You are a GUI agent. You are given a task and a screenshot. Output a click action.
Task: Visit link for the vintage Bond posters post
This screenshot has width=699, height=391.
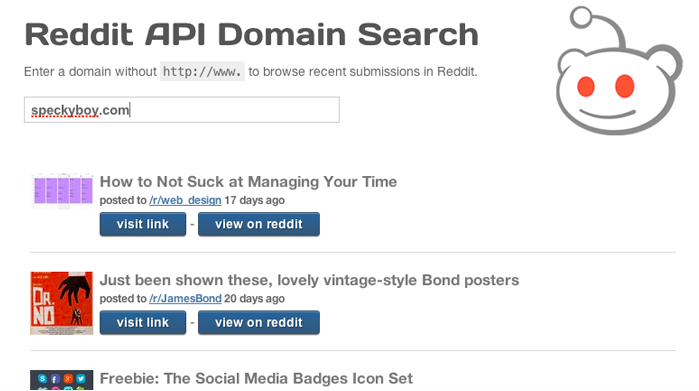(143, 322)
